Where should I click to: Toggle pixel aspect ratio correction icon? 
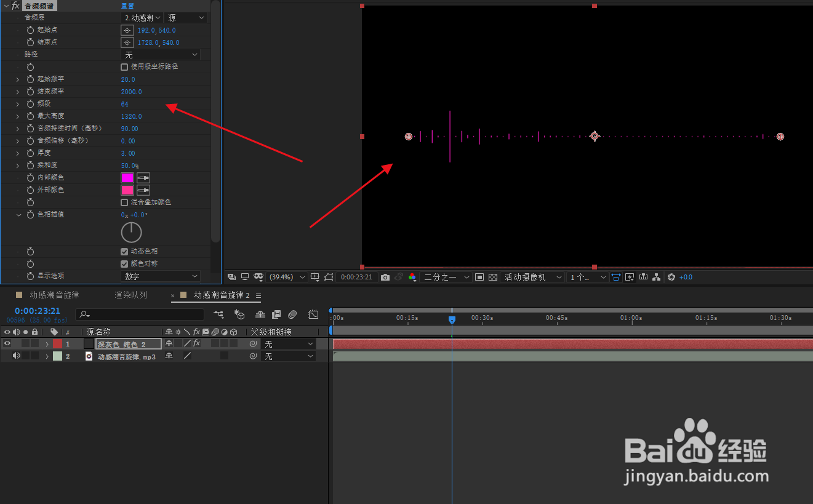click(616, 278)
